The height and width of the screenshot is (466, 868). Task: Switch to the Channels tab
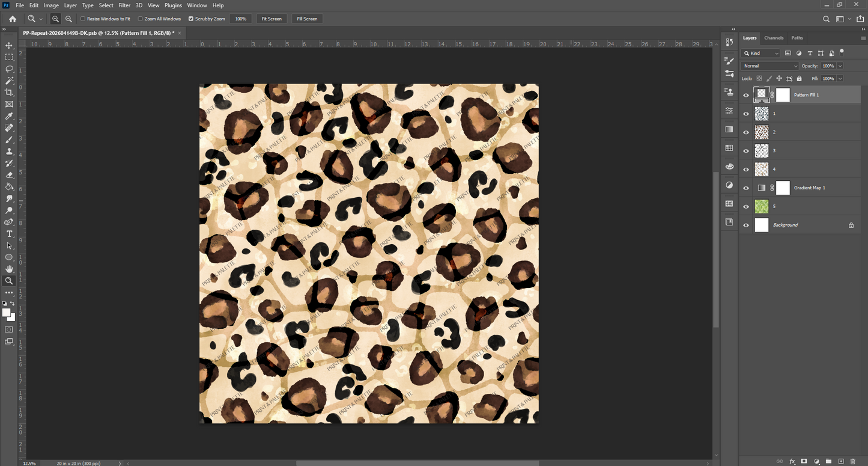774,38
